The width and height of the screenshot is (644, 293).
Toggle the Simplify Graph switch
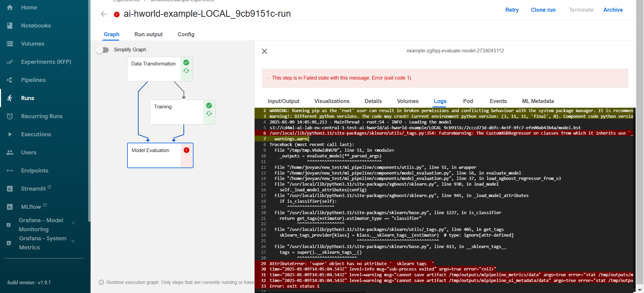tap(102, 50)
